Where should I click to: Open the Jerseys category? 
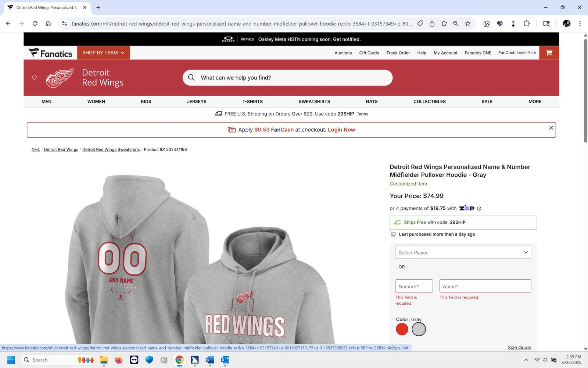(x=197, y=102)
